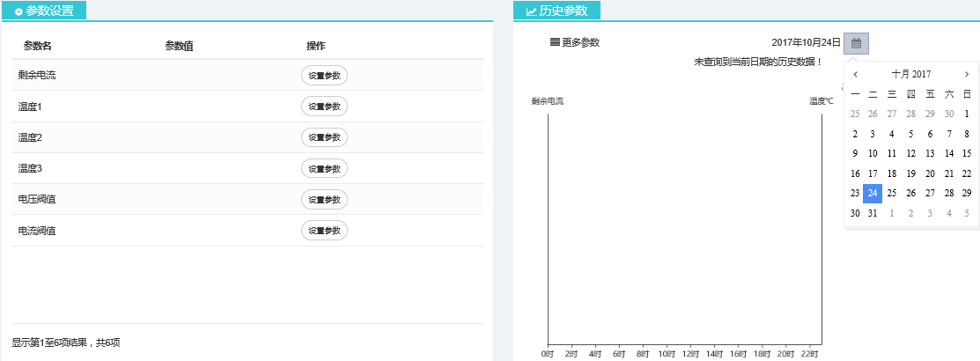Click 设置参数 for 温度1

[x=324, y=107]
